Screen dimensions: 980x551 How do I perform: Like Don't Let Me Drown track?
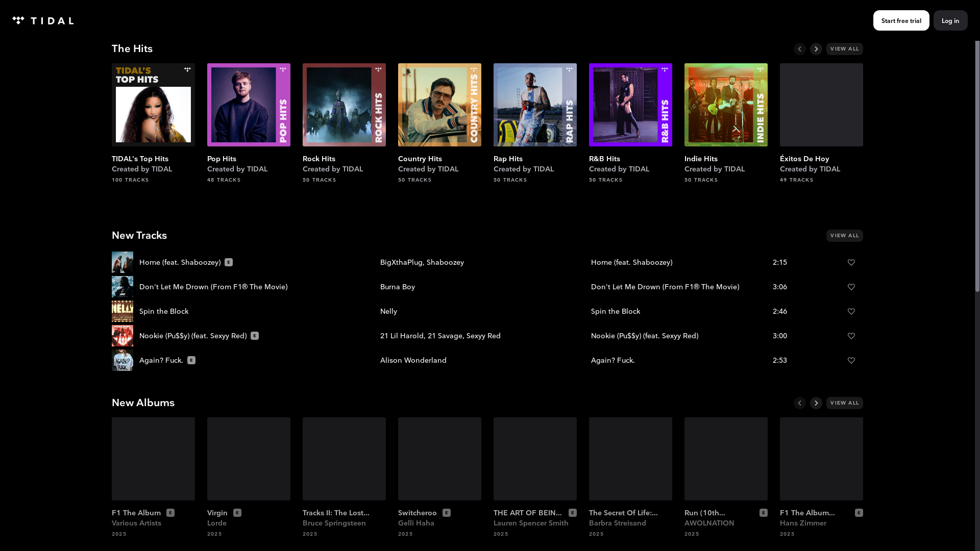coord(851,287)
